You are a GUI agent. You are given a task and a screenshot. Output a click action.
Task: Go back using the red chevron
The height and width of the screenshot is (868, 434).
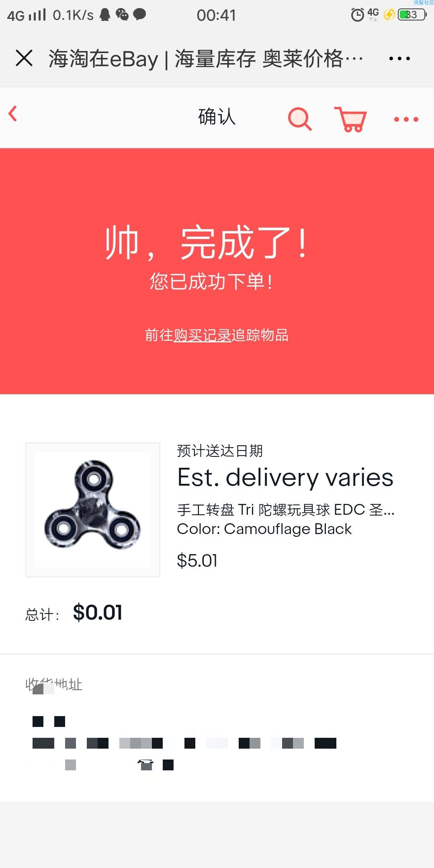pyautogui.click(x=13, y=114)
